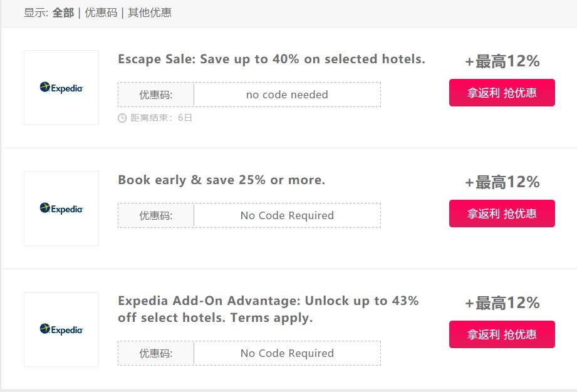Click 拿返利 抢优惠 button for Escape Sale
The width and height of the screenshot is (577, 392).
[502, 93]
